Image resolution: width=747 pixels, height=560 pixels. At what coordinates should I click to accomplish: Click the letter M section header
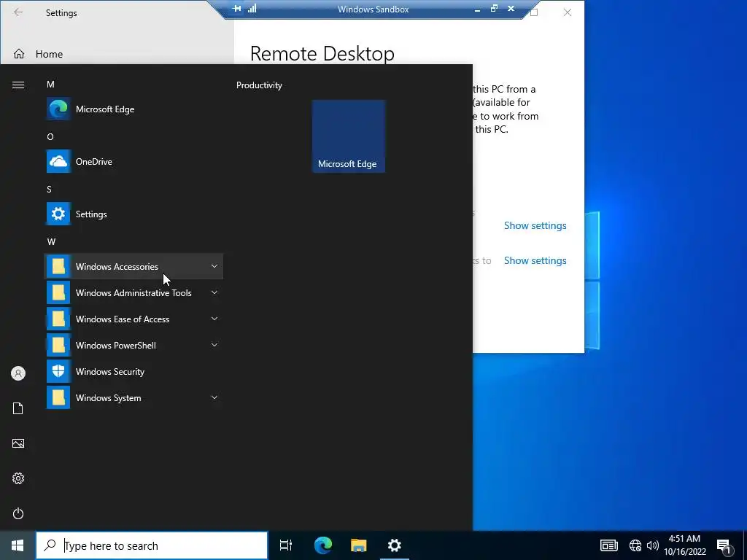pyautogui.click(x=50, y=85)
